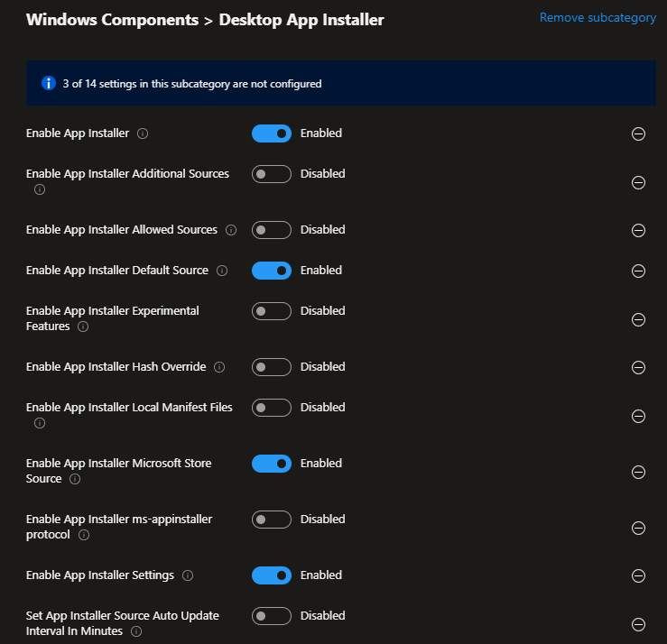This screenshot has height=644, width=667.
Task: Remove the App Installer Default Source setting
Action: (638, 271)
